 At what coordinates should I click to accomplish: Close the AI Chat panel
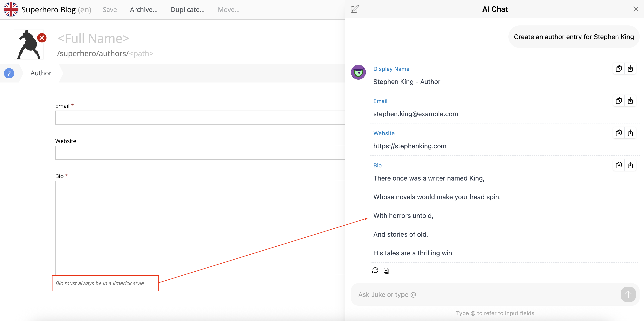636,9
